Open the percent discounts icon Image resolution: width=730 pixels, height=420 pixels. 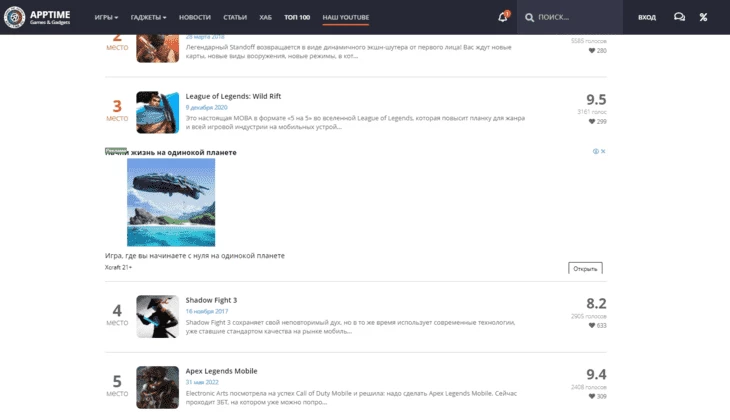coord(703,17)
